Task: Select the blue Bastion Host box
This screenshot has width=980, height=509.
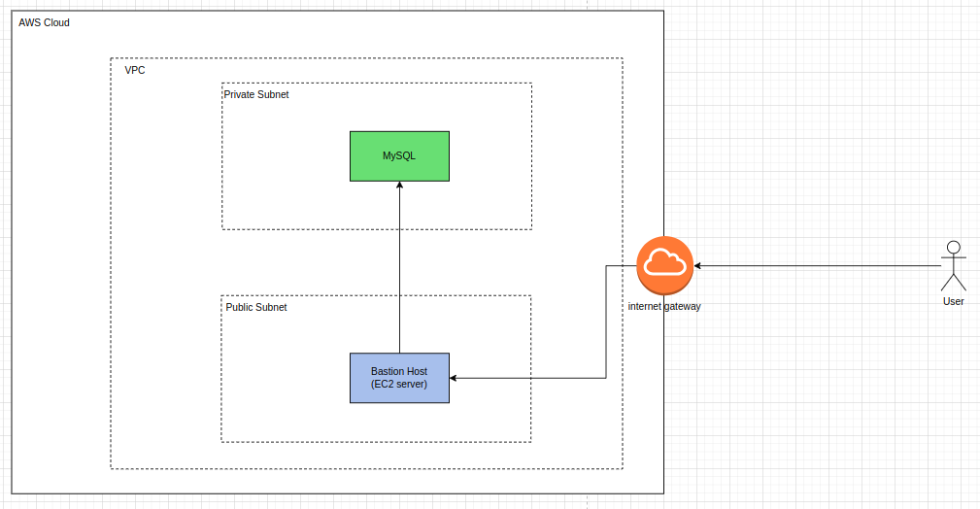Action: (x=399, y=378)
